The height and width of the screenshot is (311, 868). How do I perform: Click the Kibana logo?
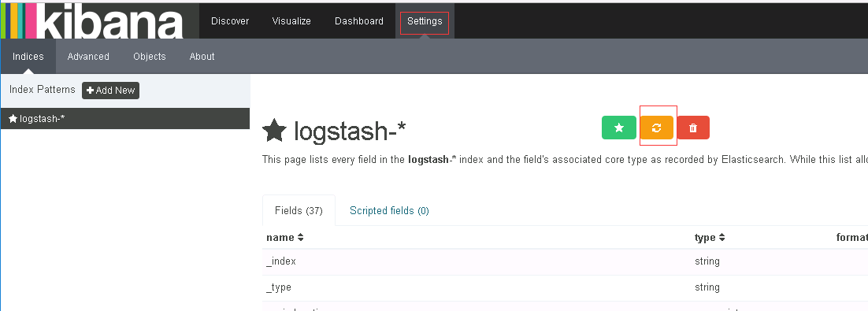click(92, 21)
